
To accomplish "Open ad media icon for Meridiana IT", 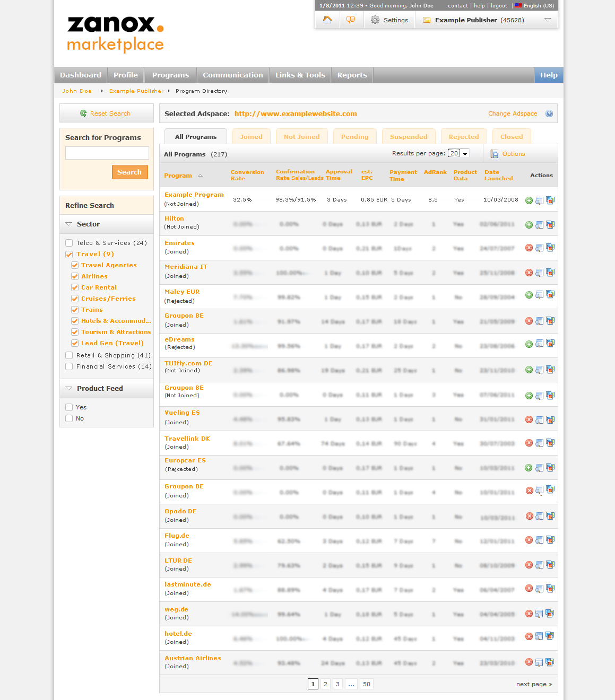I will click(x=550, y=273).
